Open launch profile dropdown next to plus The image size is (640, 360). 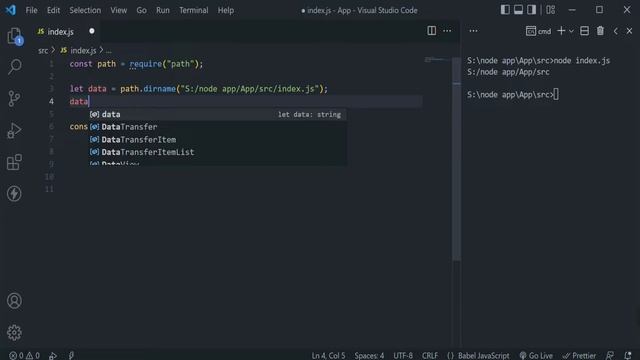coord(571,31)
